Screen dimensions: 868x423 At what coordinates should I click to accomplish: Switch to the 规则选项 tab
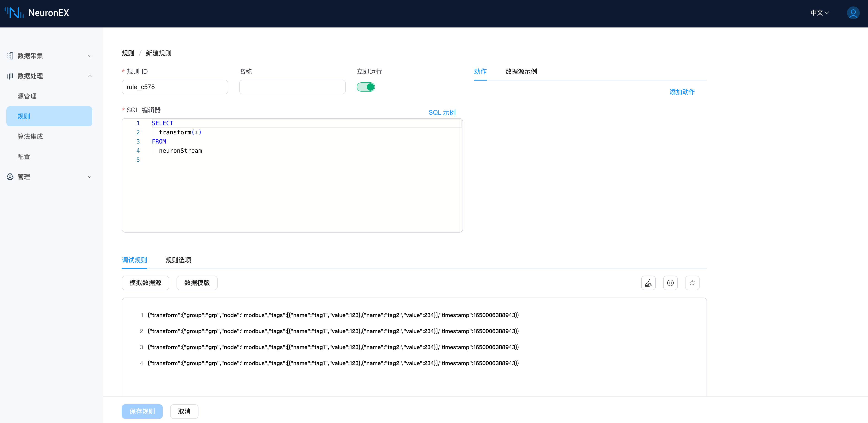click(x=178, y=260)
